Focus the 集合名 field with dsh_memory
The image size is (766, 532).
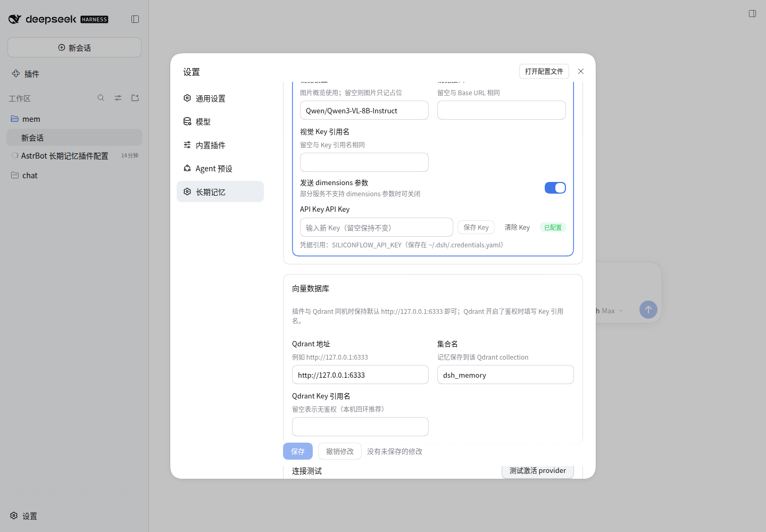[x=505, y=375]
